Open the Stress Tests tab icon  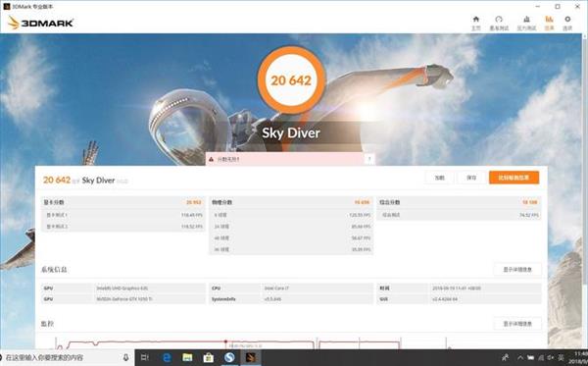tap(526, 20)
